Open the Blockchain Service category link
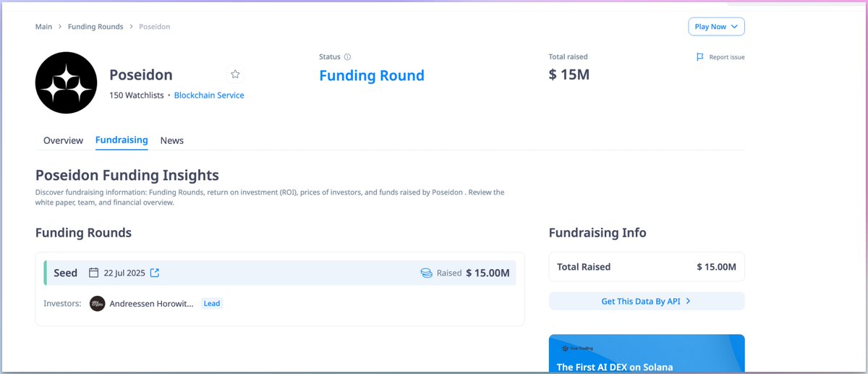Viewport: 868px width, 374px height. pyautogui.click(x=209, y=95)
